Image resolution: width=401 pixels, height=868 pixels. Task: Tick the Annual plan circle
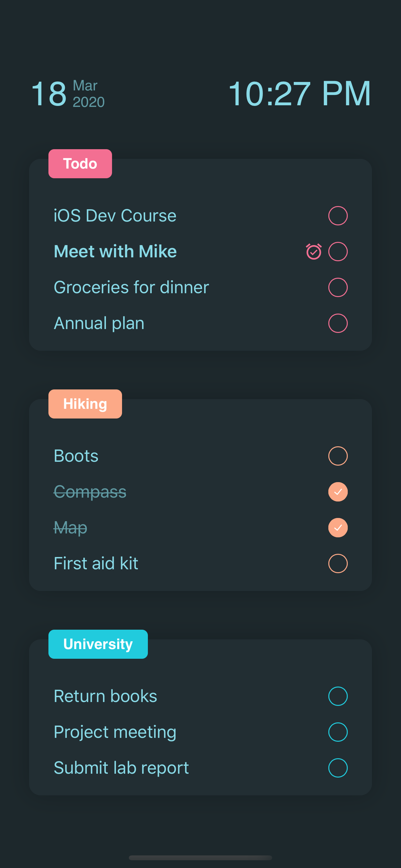(x=338, y=323)
